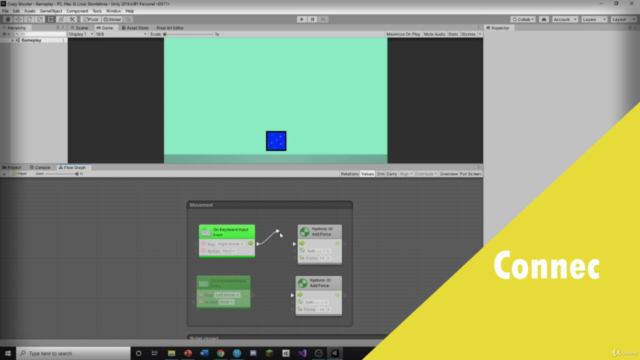Open the Layers dropdown

pyautogui.click(x=594, y=19)
